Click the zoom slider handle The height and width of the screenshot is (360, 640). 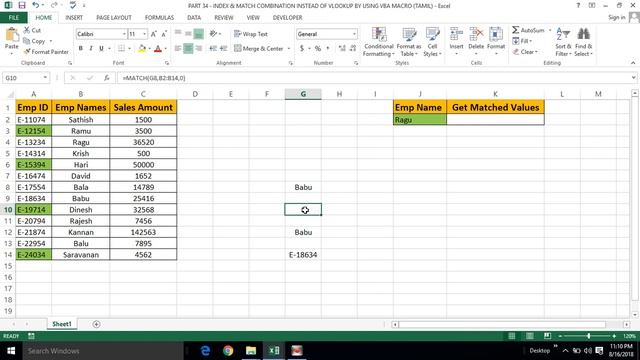(589, 336)
